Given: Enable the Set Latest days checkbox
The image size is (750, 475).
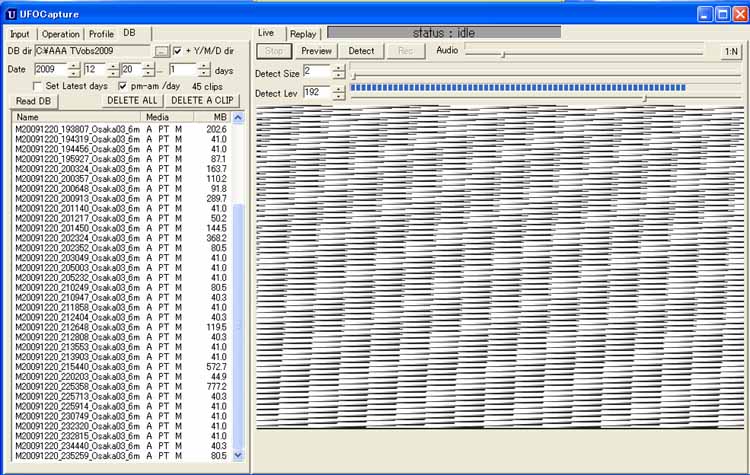Looking at the screenshot, I should pyautogui.click(x=37, y=87).
